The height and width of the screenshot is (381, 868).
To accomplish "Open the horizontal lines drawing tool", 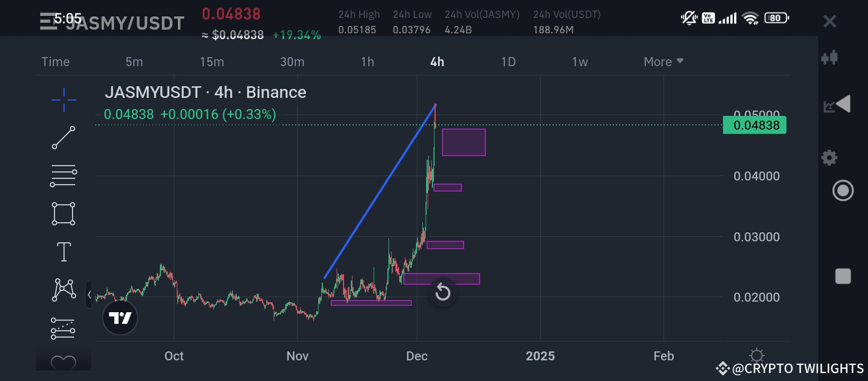I will [63, 175].
